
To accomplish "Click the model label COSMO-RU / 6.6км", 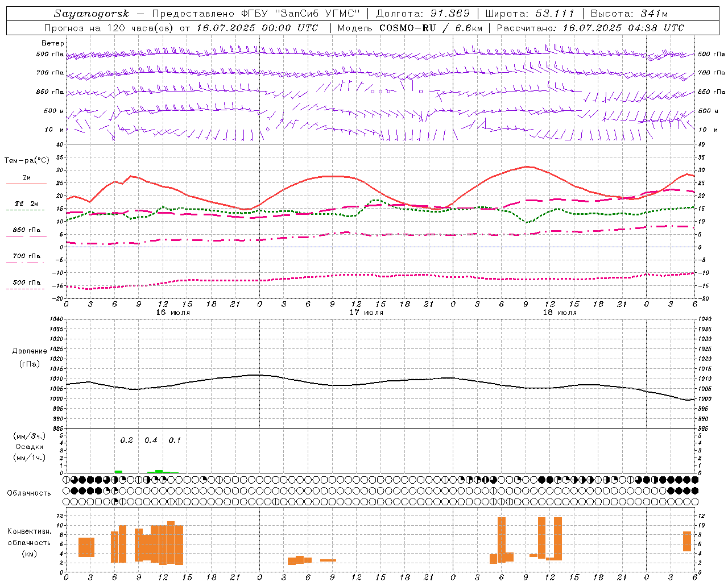I will [x=431, y=28].
